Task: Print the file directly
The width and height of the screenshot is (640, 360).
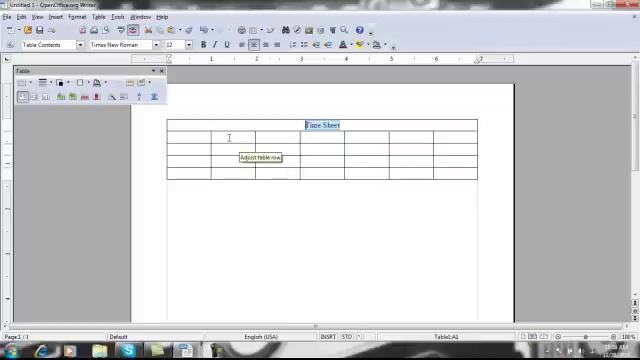Action: point(94,30)
